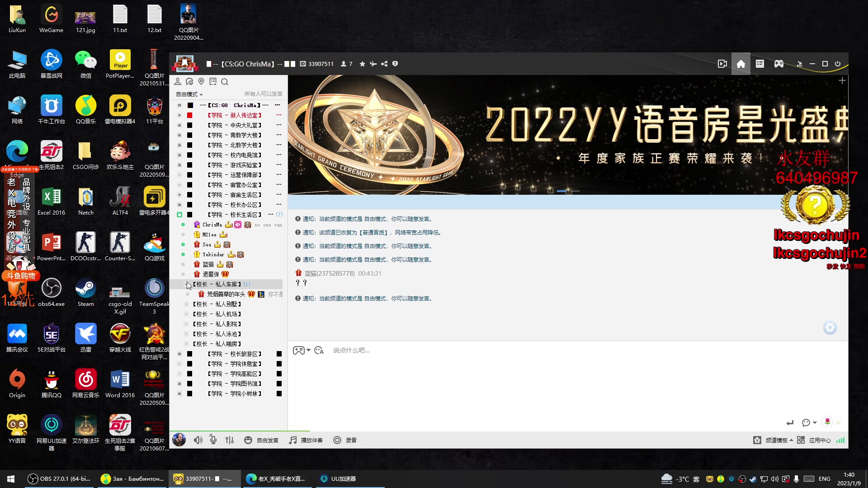Open 频道模板 channel template menu
This screenshot has width=868, height=488.
[773, 440]
